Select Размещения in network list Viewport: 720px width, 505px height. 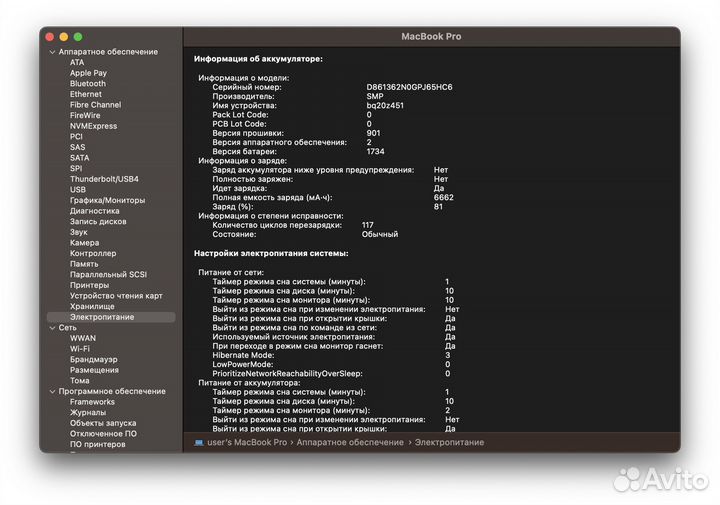(94, 370)
